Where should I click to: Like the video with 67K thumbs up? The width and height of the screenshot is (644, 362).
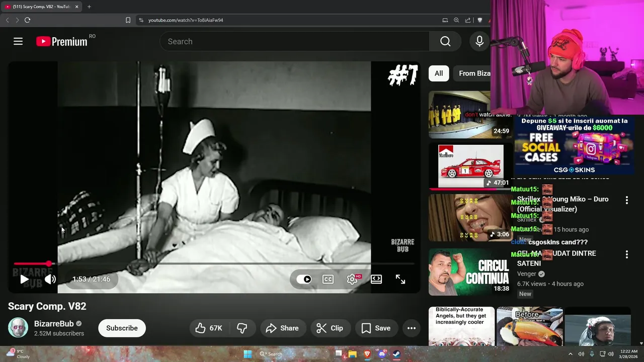[x=209, y=328]
